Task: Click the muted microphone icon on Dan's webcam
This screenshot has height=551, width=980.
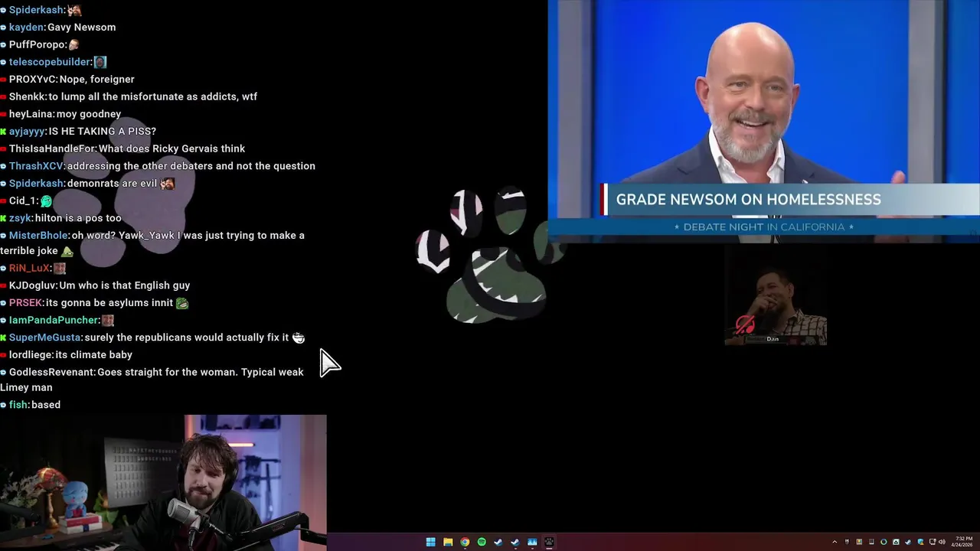Action: click(x=745, y=326)
